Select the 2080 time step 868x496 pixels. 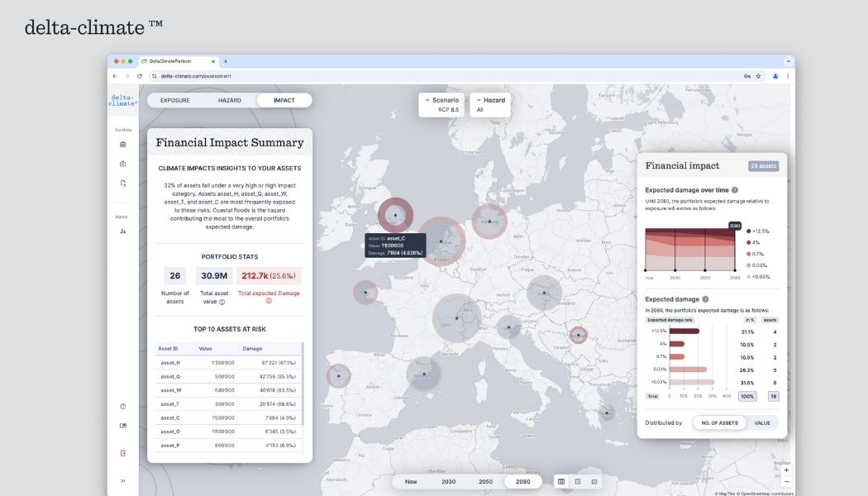point(523,482)
